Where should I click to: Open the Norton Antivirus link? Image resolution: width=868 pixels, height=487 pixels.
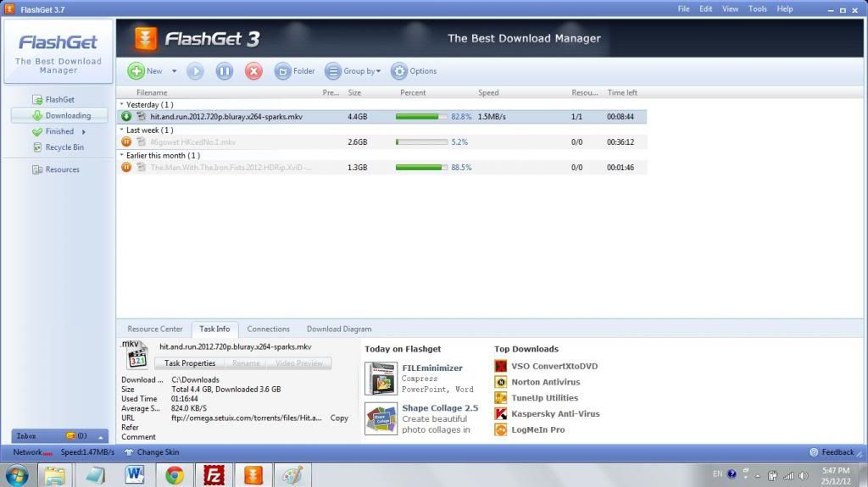pyautogui.click(x=545, y=382)
